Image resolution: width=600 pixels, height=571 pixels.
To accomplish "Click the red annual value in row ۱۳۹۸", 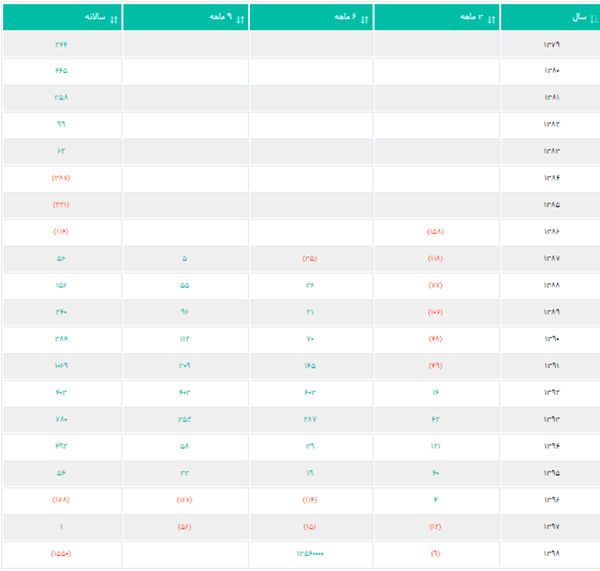I will tap(61, 553).
